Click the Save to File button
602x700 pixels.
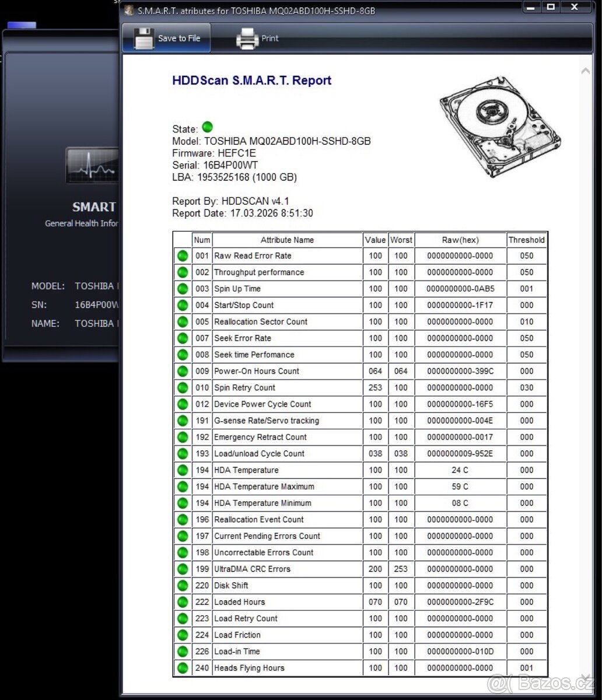click(167, 38)
